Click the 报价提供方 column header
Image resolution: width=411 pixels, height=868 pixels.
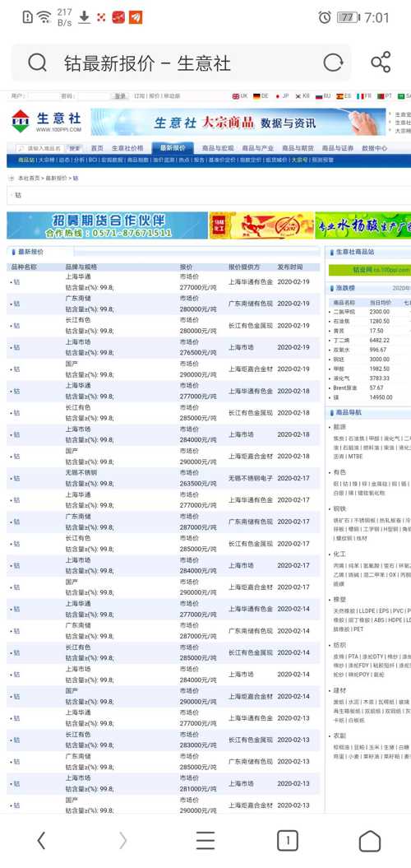point(244,267)
